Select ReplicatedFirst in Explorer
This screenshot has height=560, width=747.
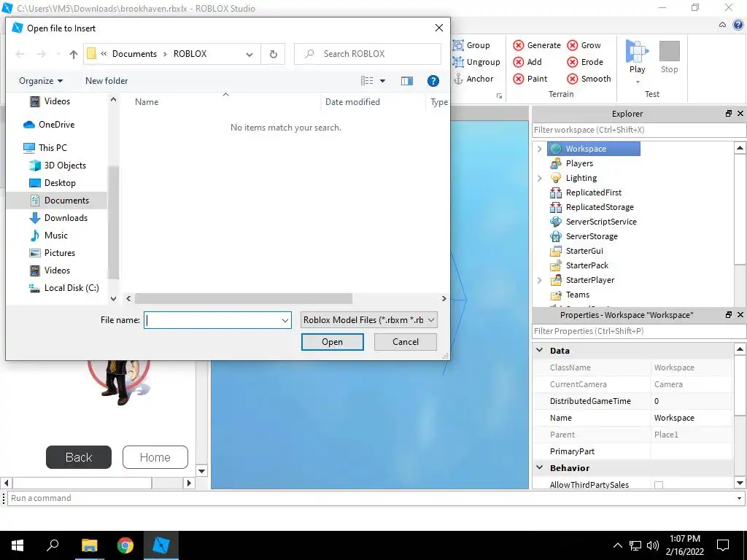[x=593, y=192]
